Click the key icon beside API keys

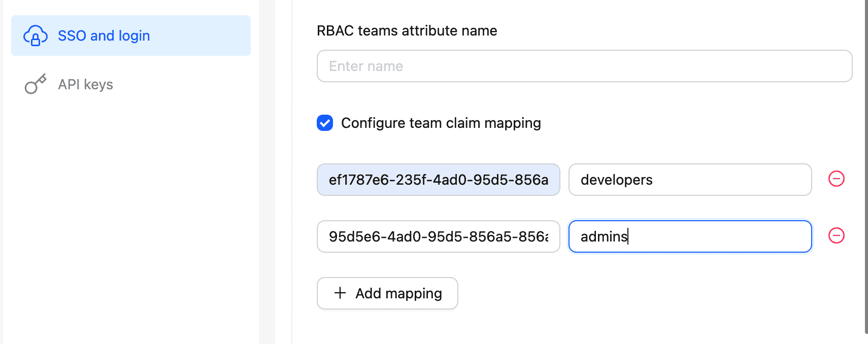point(36,84)
